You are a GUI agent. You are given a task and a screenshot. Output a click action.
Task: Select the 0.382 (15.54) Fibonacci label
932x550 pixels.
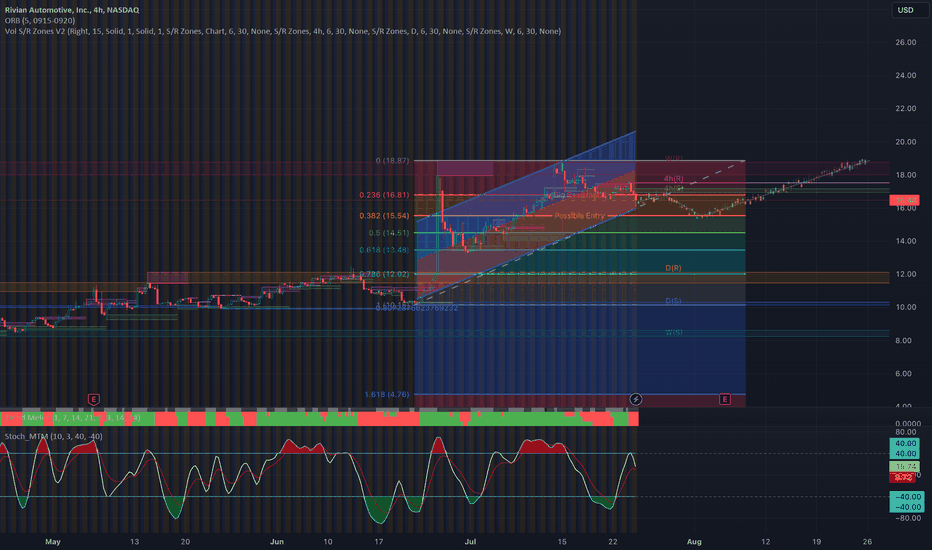tap(384, 216)
